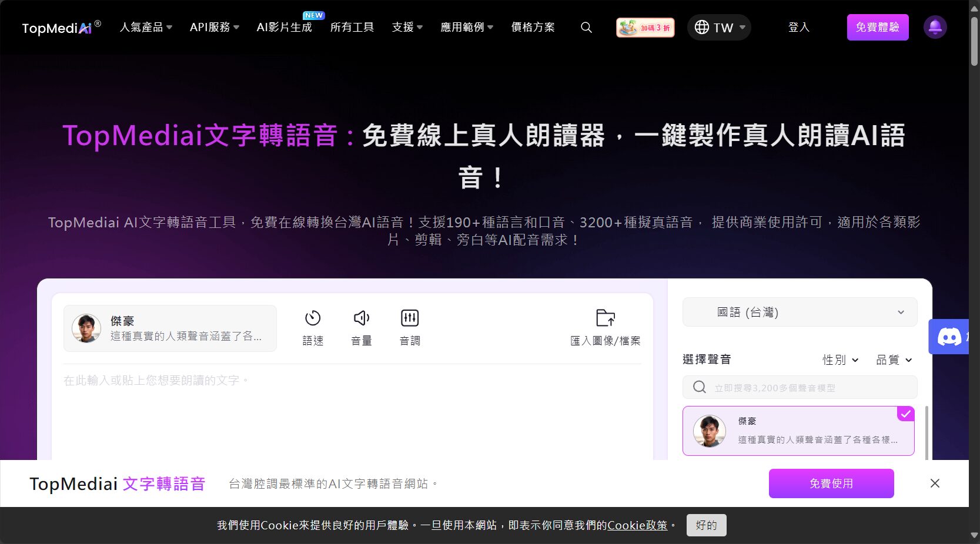The height and width of the screenshot is (544, 980).
Task: Open the 音調 pitch control
Action: pos(410,328)
